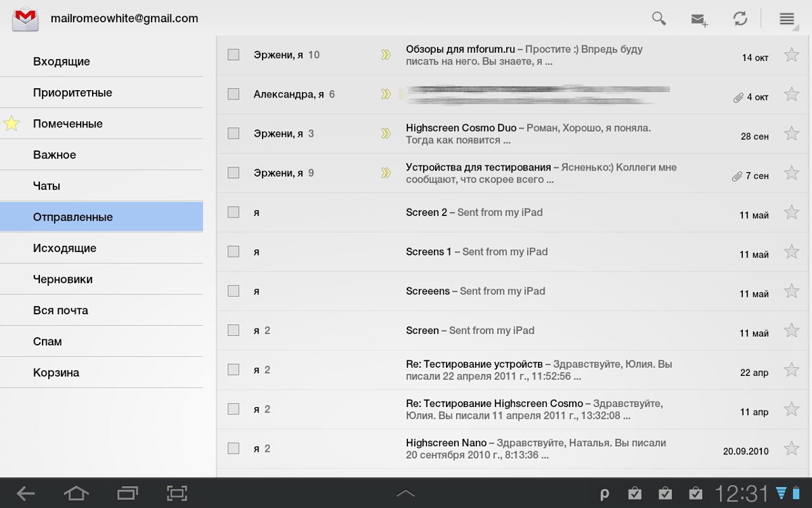
Task: Tap the Gmail logo icon
Action: [x=25, y=19]
